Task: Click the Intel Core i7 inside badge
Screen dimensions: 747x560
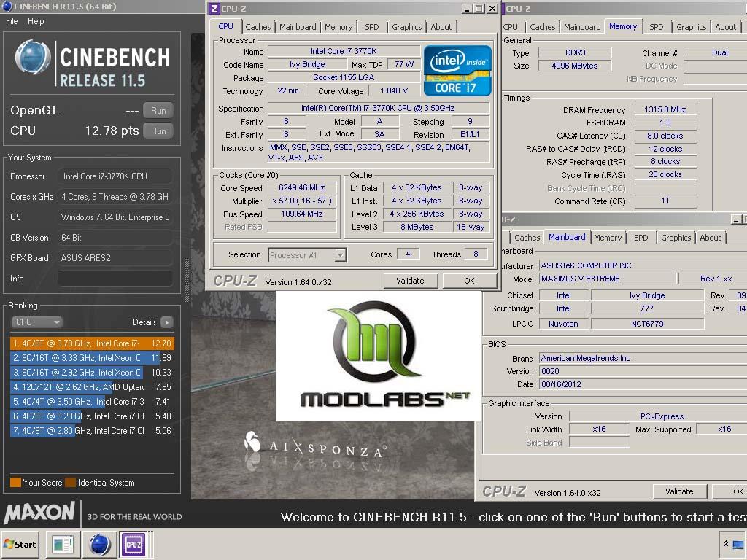Action: (457, 71)
